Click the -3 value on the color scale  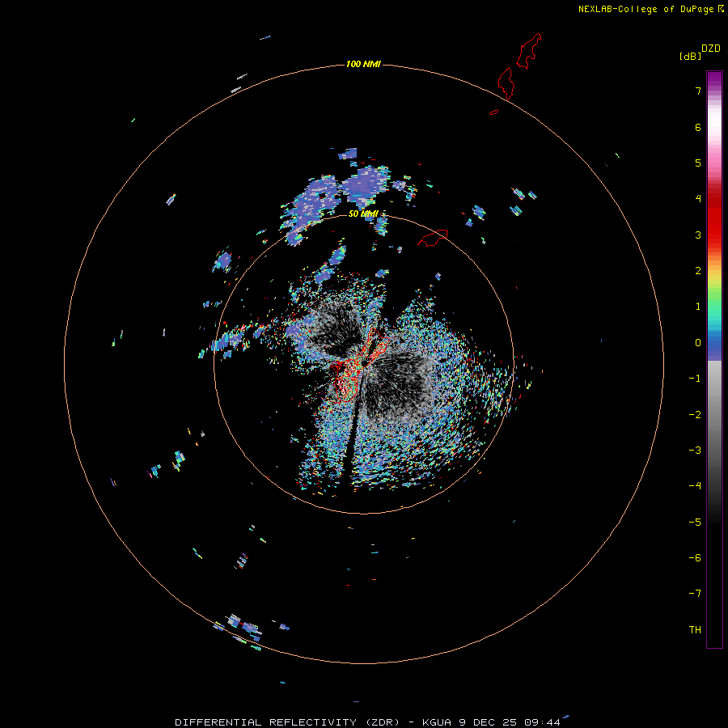tap(695, 451)
